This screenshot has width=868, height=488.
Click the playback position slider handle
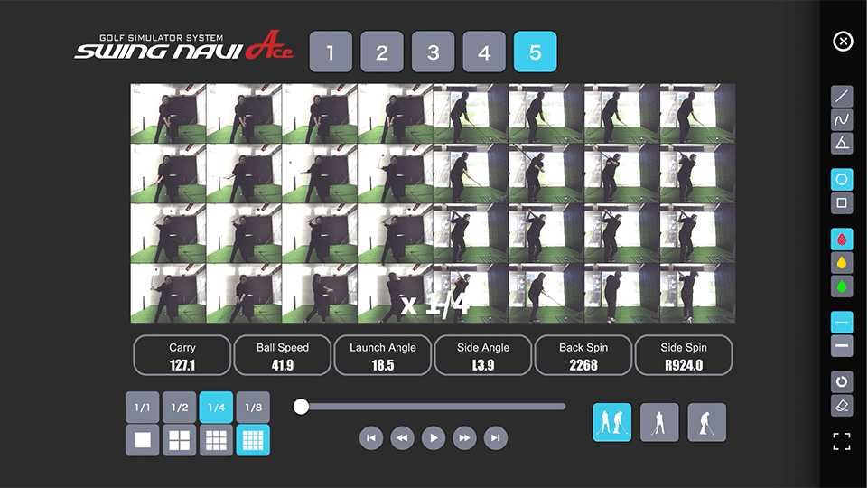[302, 407]
